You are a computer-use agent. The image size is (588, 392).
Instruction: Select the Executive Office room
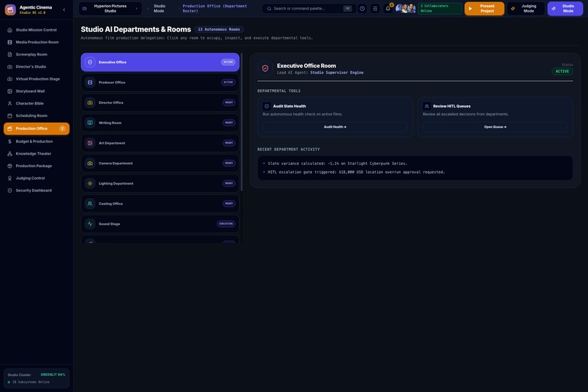[160, 62]
